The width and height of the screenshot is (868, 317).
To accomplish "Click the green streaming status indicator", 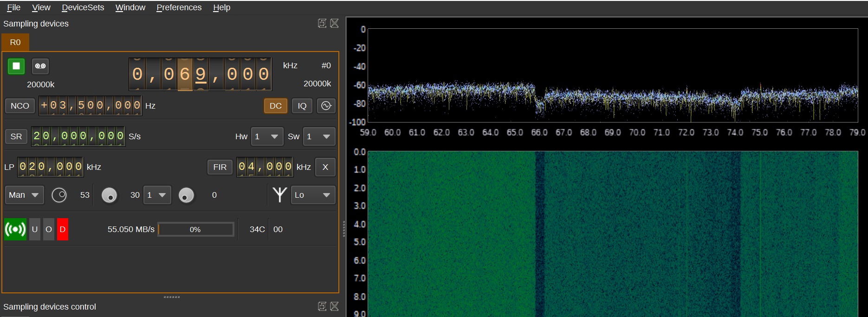I will click(x=15, y=229).
